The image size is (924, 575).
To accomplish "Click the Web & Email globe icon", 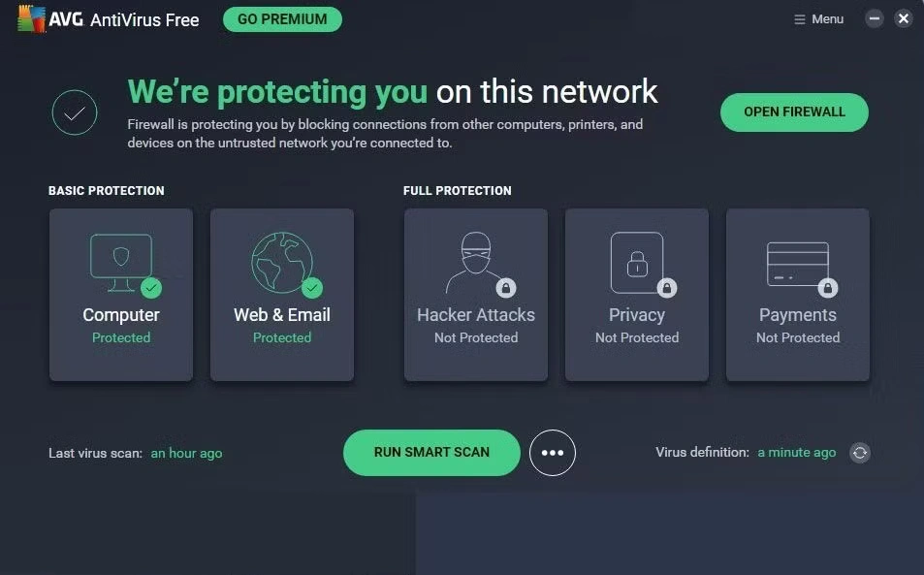I will (x=281, y=262).
